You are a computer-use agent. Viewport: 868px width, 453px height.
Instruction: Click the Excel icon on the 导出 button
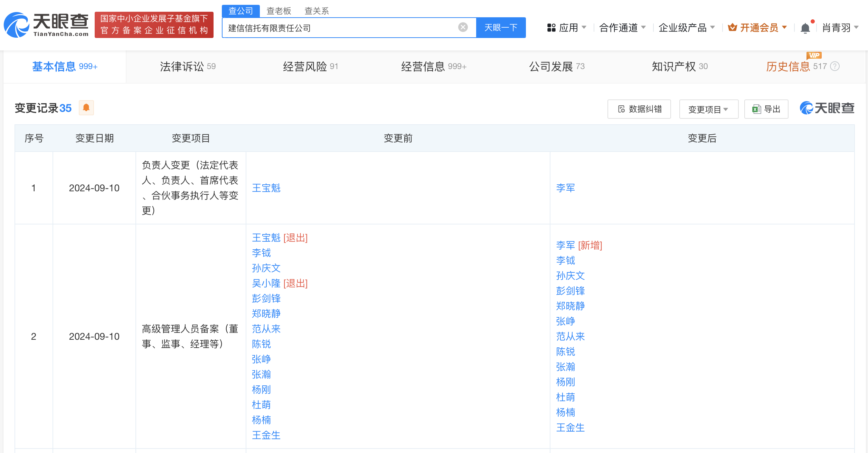[756, 109]
